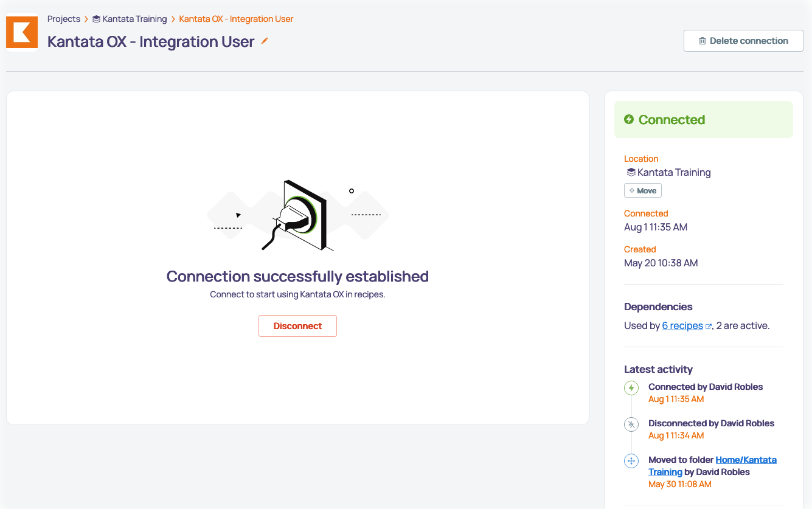Click the blue move icon in Latest activity
The width and height of the screenshot is (812, 509).
pos(631,461)
